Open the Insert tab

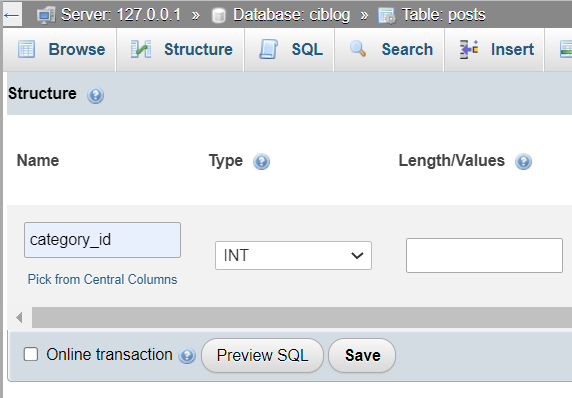click(495, 50)
